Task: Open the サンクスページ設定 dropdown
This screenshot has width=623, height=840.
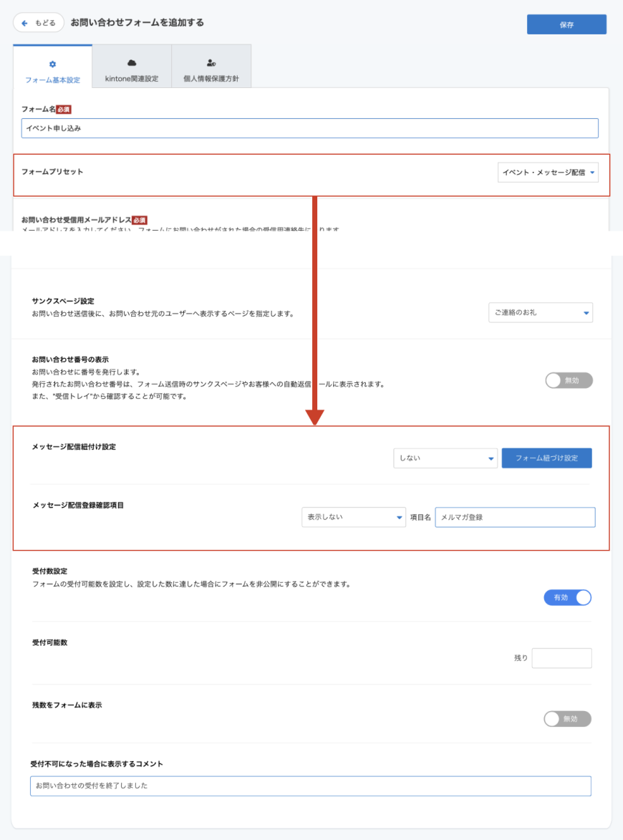Action: 540,313
